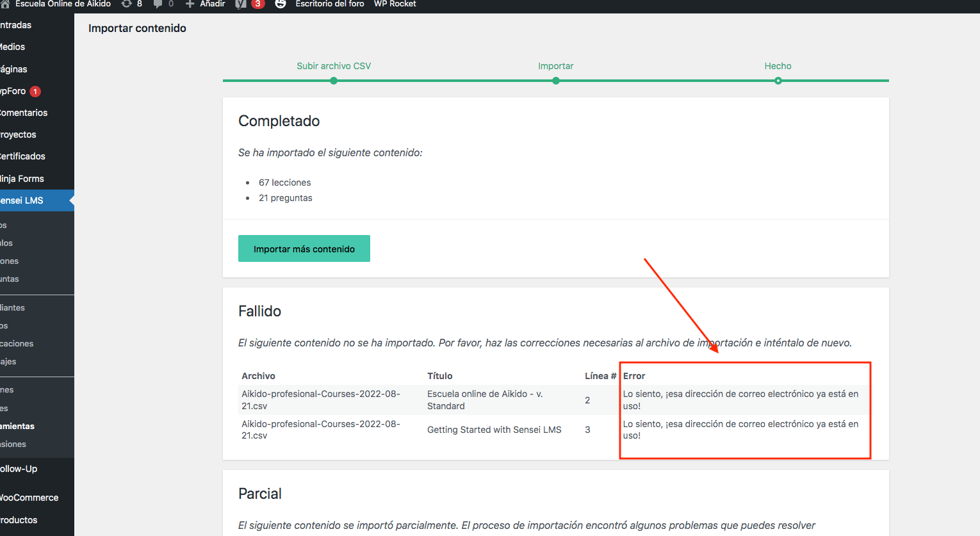Screen dimensions: 980x536
Task: Click the file name cell in line 2 row
Action: pos(321,400)
